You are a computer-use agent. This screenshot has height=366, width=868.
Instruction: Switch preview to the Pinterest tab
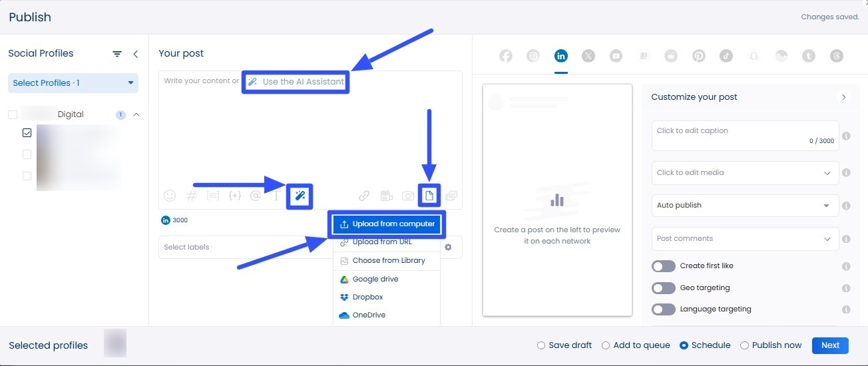coord(698,56)
